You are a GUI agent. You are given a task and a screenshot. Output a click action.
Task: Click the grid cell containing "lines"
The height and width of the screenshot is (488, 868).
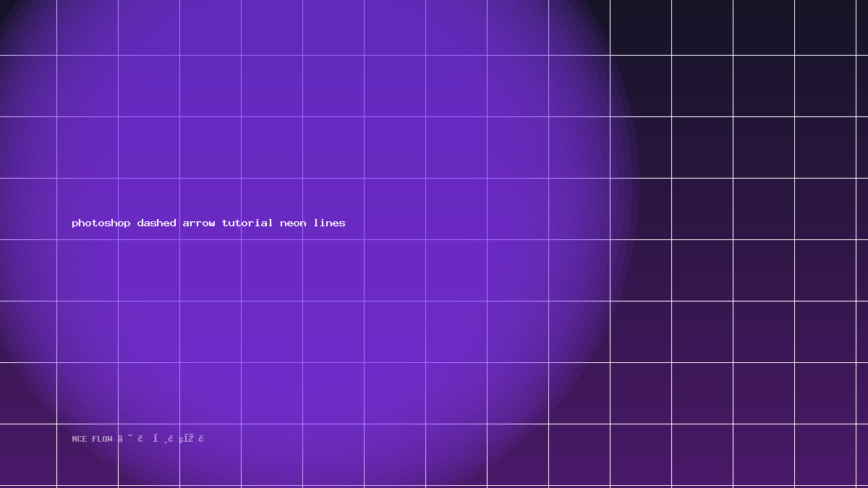tap(333, 208)
